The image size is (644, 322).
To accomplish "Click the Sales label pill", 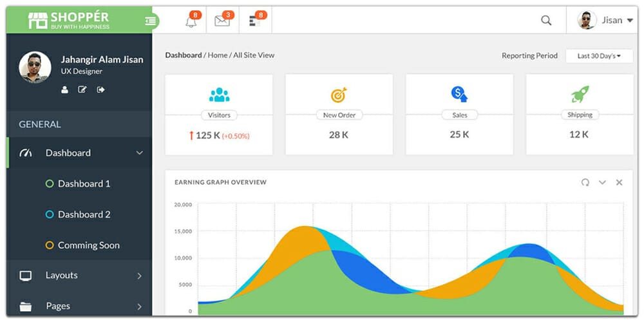I will (460, 115).
